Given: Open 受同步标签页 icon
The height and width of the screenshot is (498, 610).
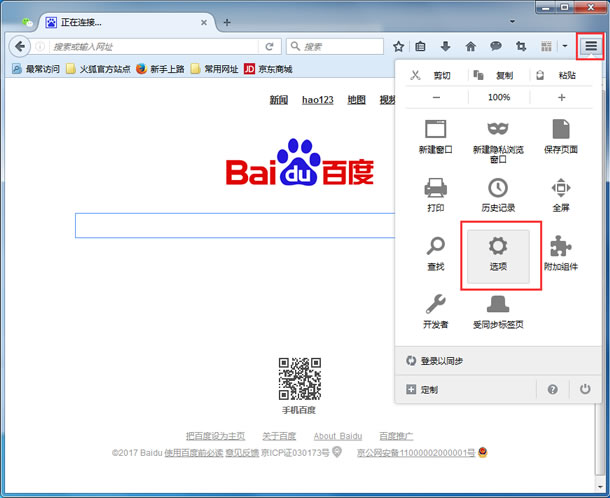Looking at the screenshot, I should coord(498,304).
